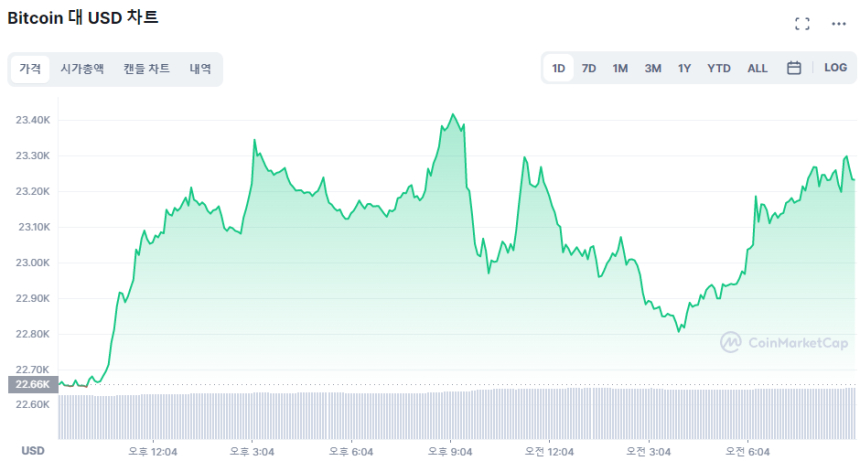This screenshot has height=461, width=860.
Task: Select the ALL time range
Action: point(757,69)
